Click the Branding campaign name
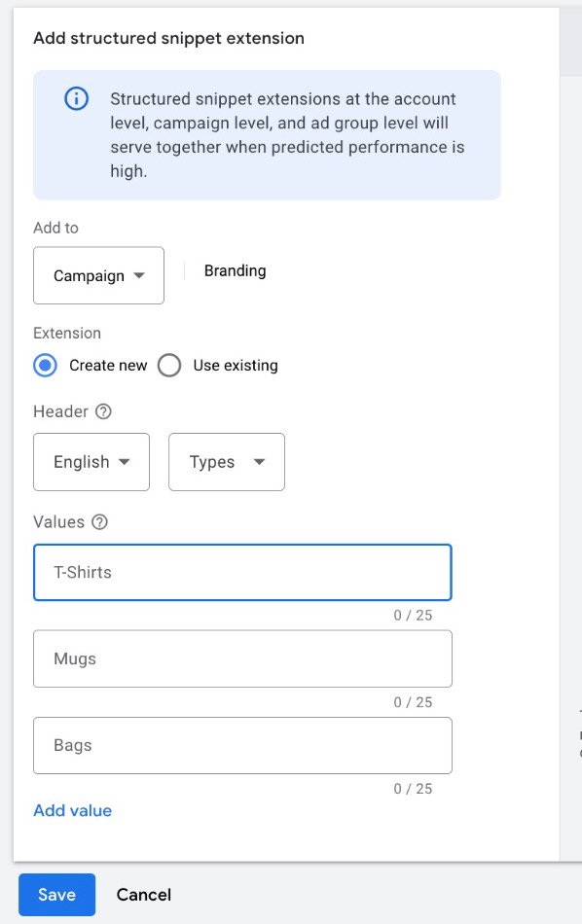Viewport: 582px width, 924px height. coord(236,270)
